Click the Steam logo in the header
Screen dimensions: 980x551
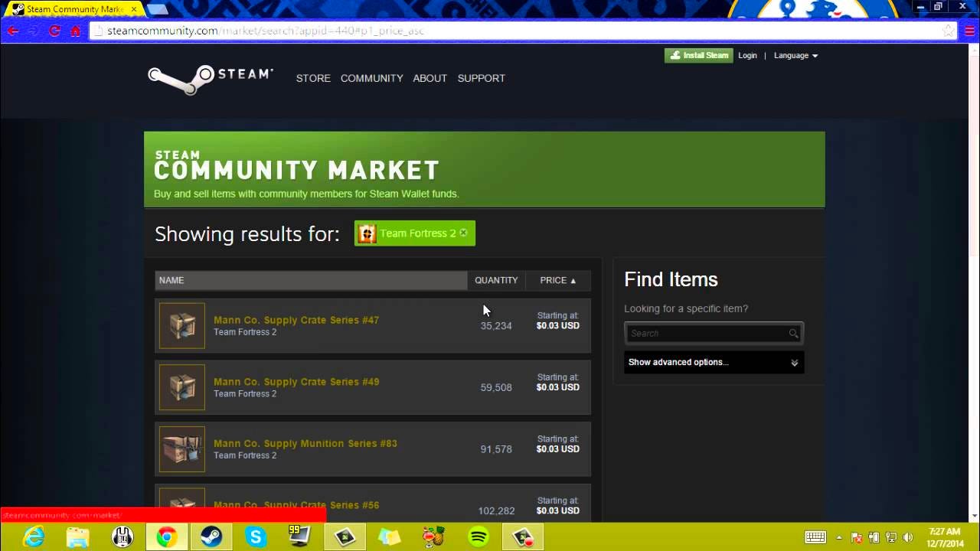coord(211,78)
